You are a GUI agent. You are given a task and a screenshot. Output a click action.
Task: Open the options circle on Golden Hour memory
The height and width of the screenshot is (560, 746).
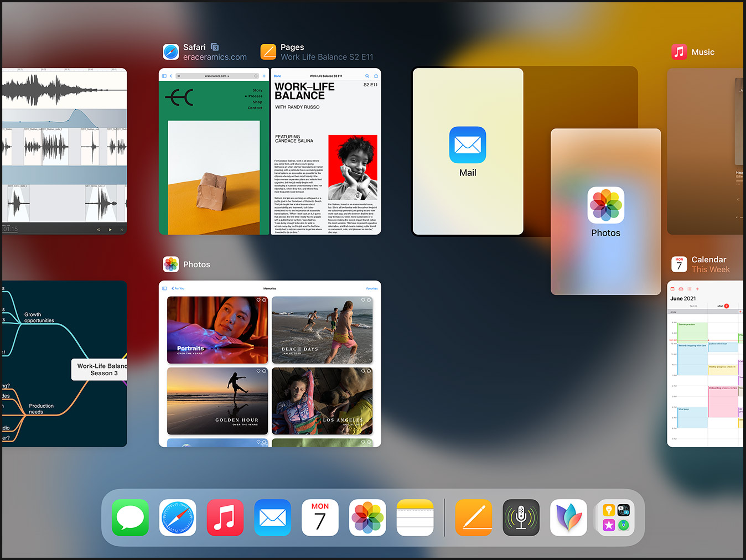coord(264,371)
